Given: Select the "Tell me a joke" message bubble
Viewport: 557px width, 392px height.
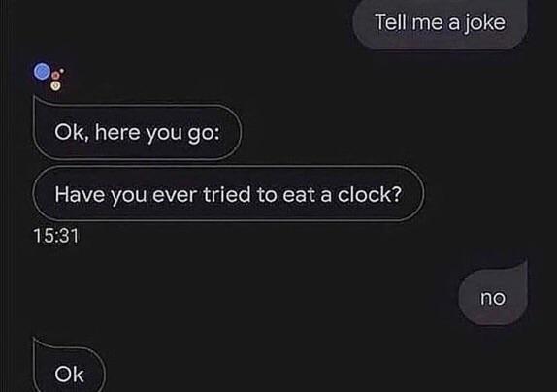Looking at the screenshot, I should [440, 23].
